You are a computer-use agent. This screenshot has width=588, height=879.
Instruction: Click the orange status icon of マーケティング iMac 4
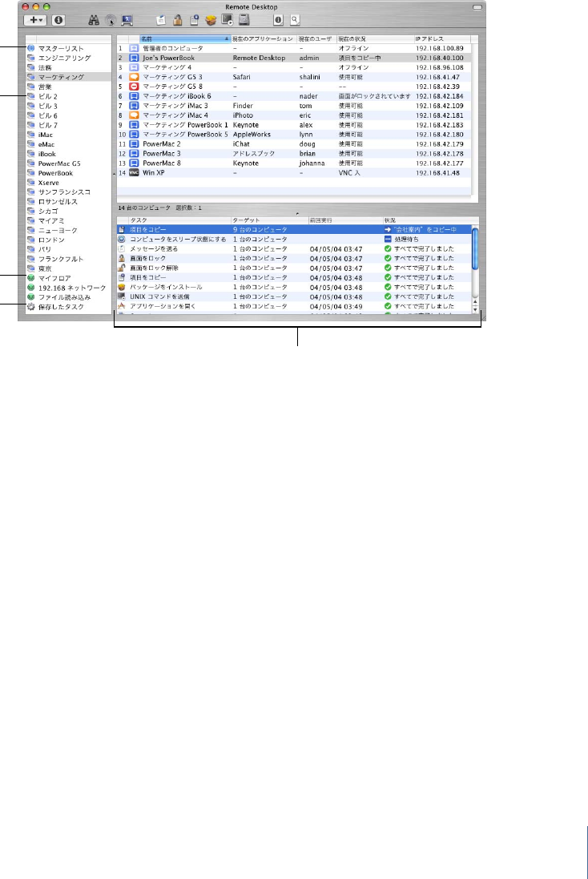pos(134,115)
